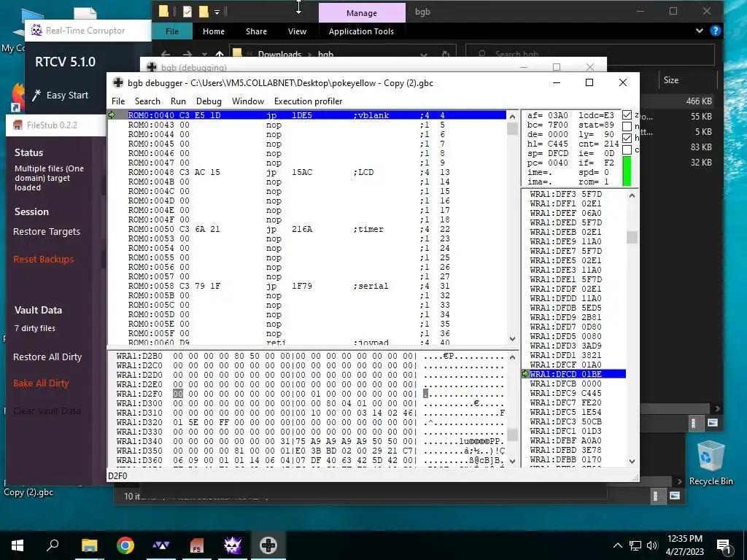Click the volume speaker tray icon
The image size is (747, 560).
tap(652, 545)
